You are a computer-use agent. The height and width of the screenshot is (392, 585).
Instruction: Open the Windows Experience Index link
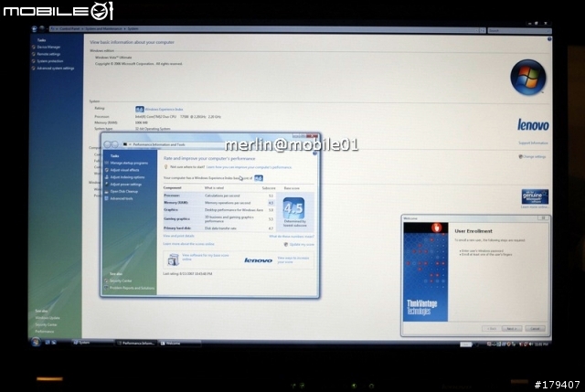(x=165, y=110)
